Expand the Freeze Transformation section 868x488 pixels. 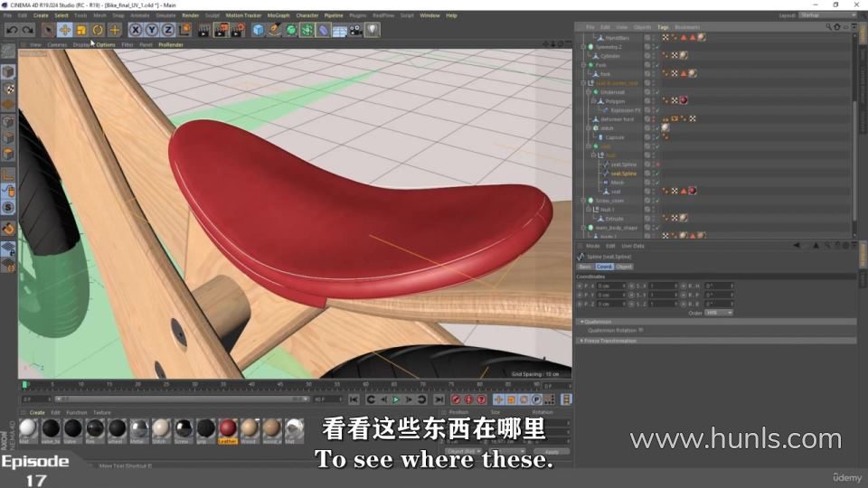[x=580, y=341]
